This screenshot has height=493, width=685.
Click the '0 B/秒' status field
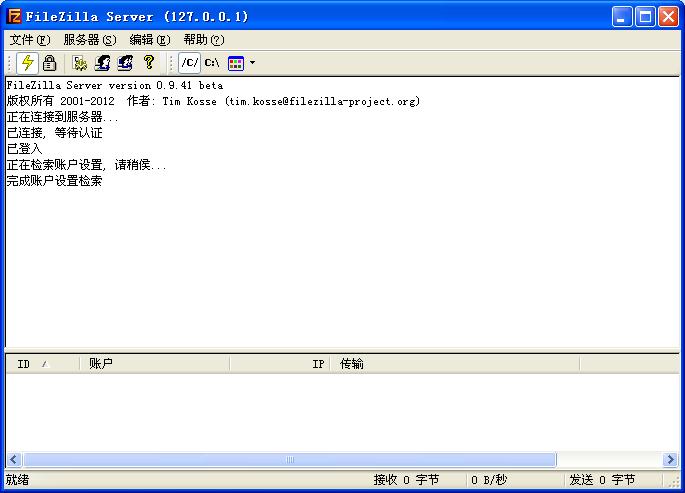tap(489, 480)
